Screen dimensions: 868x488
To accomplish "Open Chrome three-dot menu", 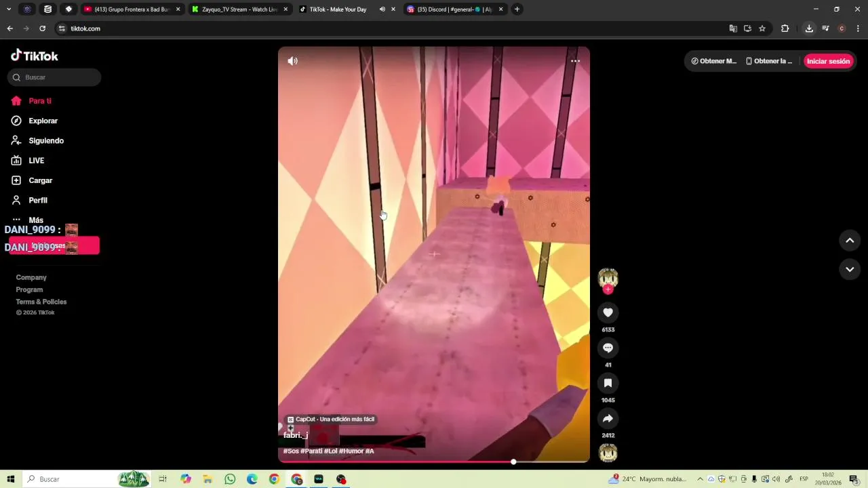I will (859, 28).
